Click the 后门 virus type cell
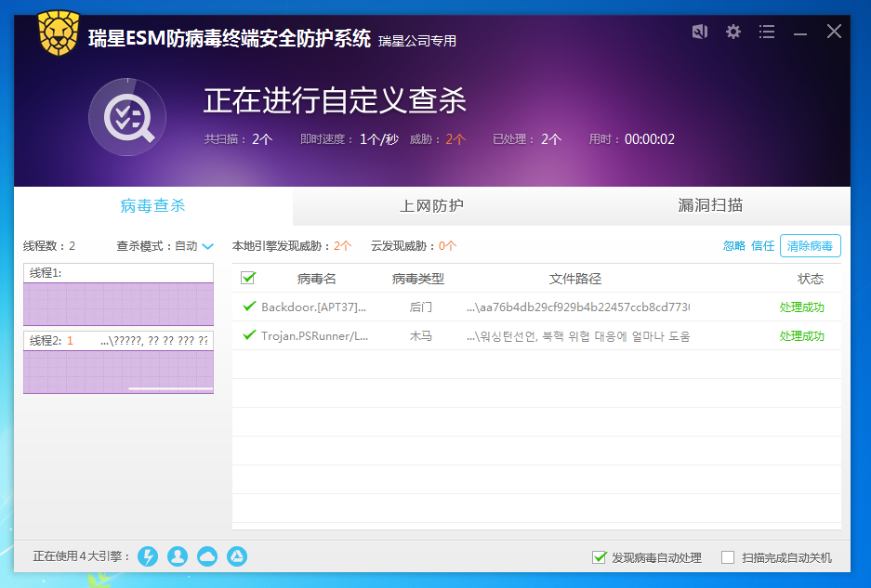 tap(420, 307)
